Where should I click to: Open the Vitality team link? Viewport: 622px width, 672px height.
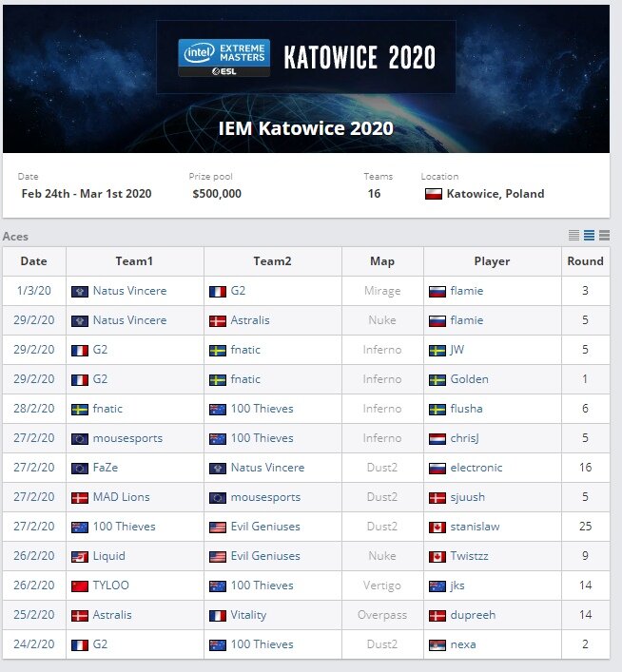pos(248,615)
